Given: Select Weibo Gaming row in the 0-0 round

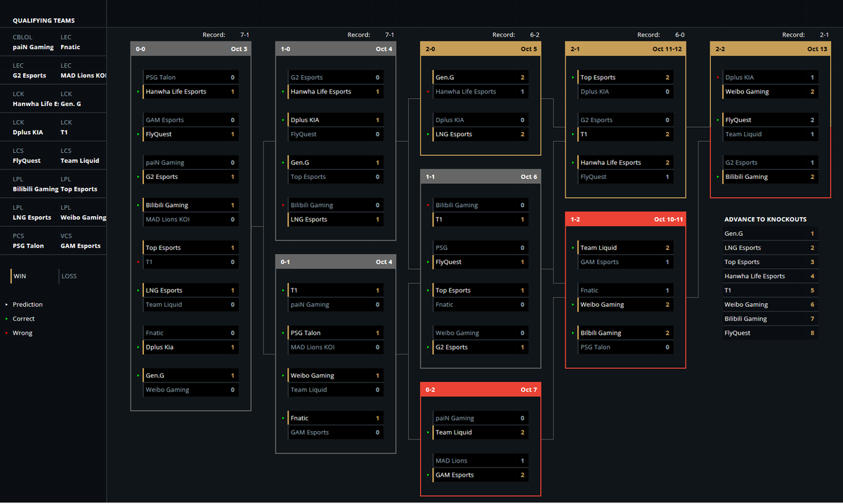Looking at the screenshot, I should click(x=190, y=390).
